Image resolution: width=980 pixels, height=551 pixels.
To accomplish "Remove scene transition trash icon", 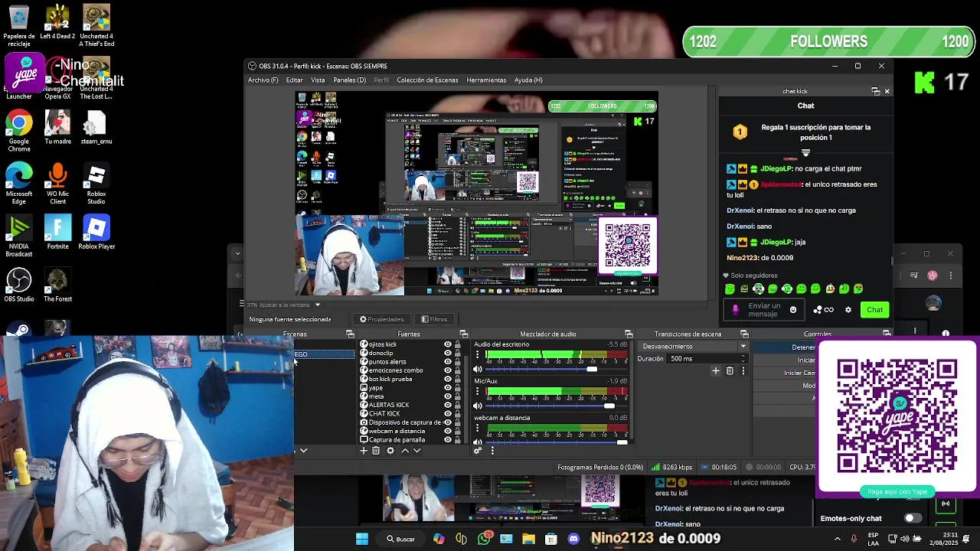I will [x=730, y=371].
